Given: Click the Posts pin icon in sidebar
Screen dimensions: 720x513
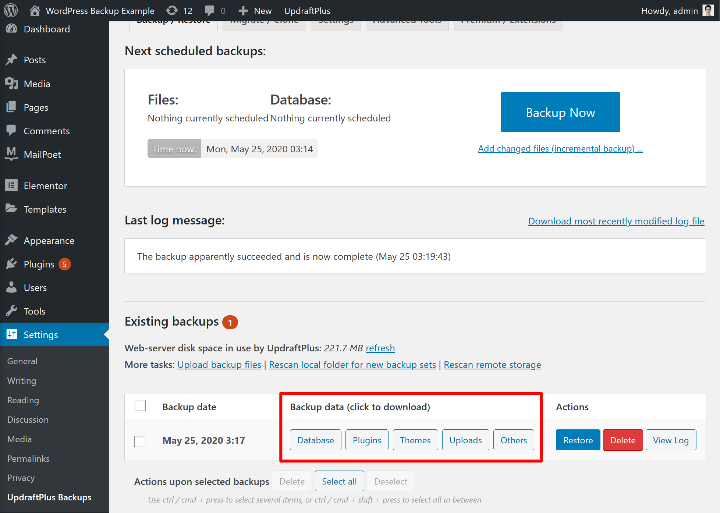Looking at the screenshot, I should click(11, 60).
